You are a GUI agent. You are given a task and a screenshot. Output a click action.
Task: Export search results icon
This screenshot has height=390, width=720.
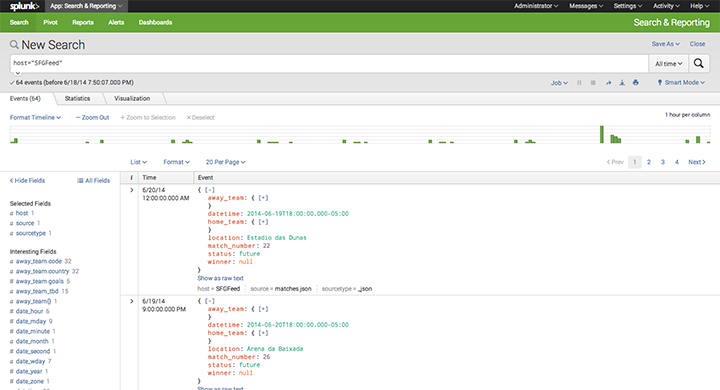(x=622, y=83)
